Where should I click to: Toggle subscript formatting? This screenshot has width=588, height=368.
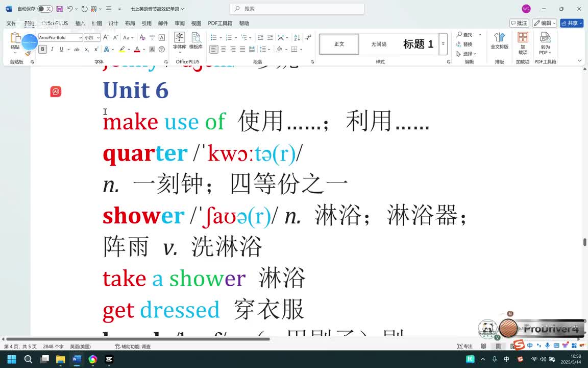[x=87, y=49]
